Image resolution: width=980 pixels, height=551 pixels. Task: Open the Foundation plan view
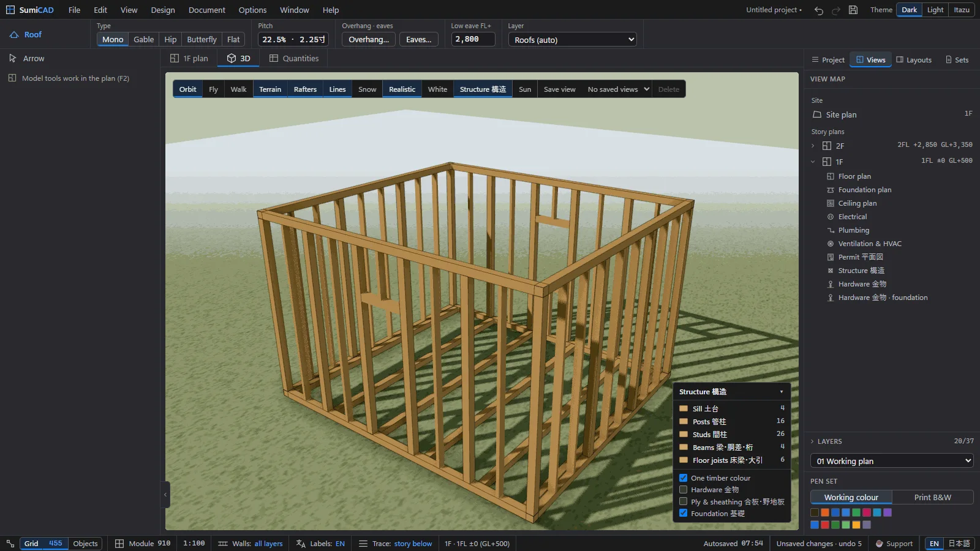coord(865,190)
